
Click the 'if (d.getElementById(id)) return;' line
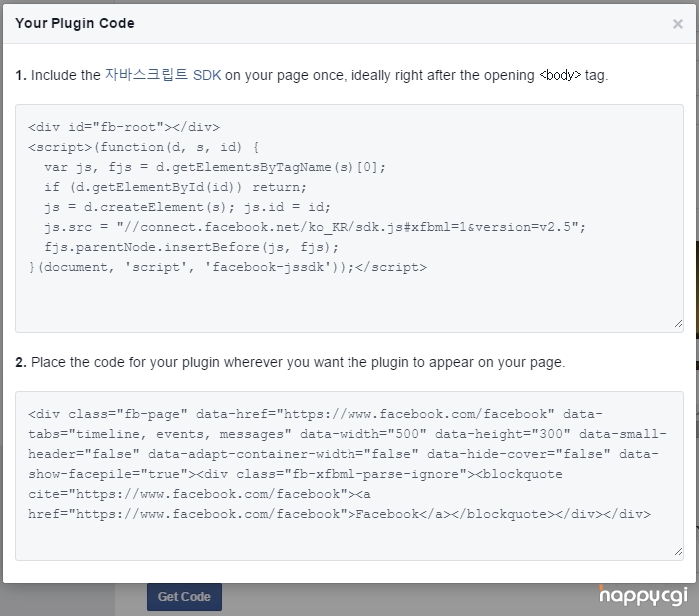175,187
